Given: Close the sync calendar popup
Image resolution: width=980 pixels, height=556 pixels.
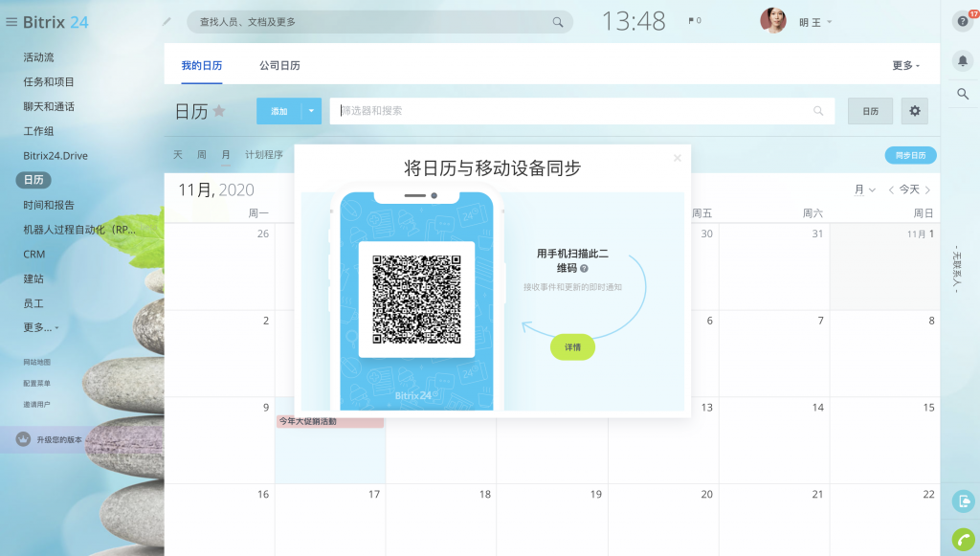Looking at the screenshot, I should 677,158.
